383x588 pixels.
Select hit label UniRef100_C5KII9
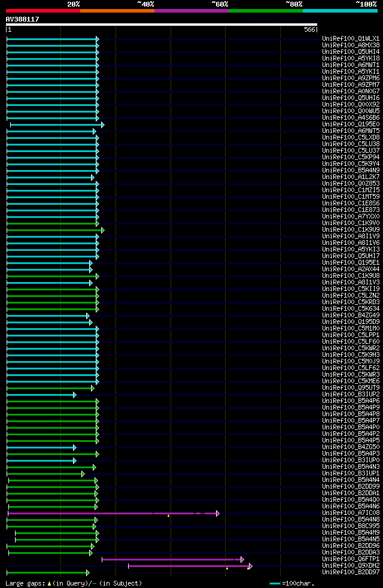(351, 289)
